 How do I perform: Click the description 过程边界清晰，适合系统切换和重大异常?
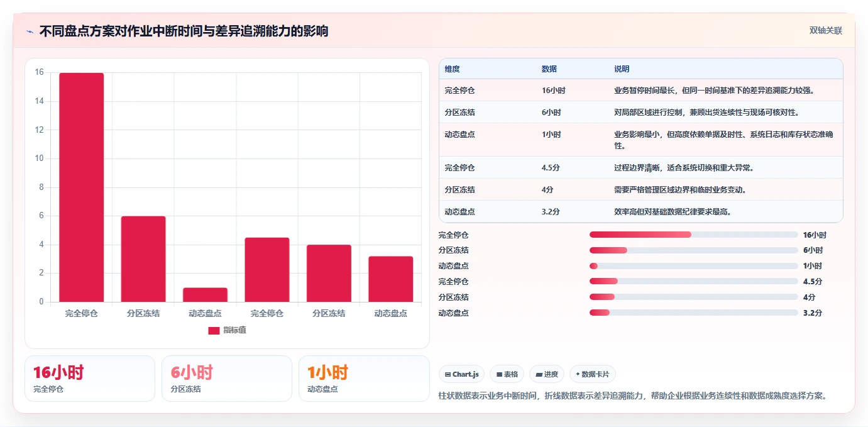pos(684,168)
